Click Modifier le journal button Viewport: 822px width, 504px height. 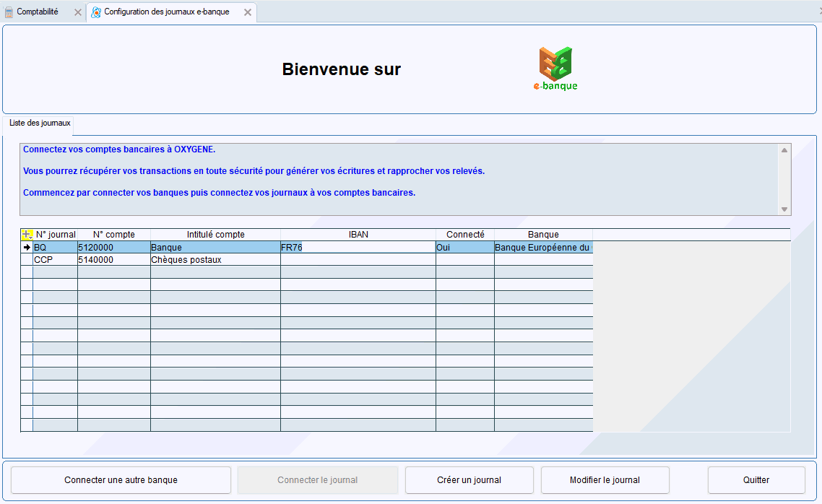[605, 480]
